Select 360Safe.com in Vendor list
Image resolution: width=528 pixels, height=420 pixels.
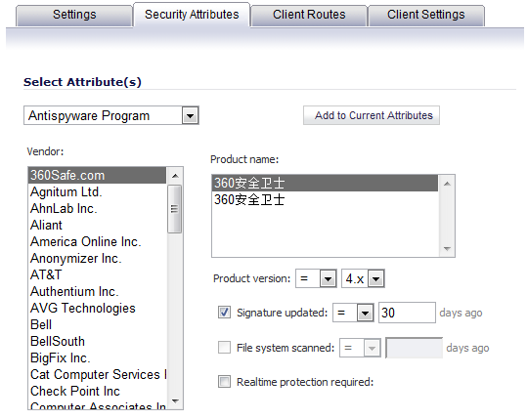[x=97, y=175]
